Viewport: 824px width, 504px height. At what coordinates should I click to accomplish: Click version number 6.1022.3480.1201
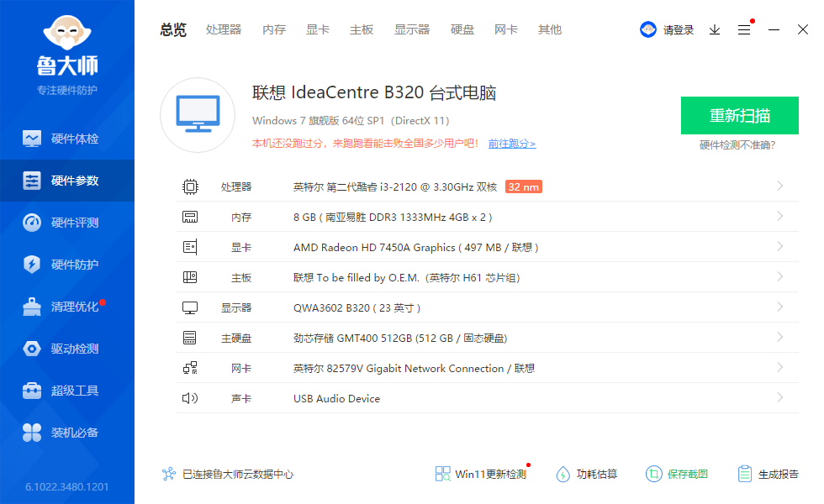67,486
